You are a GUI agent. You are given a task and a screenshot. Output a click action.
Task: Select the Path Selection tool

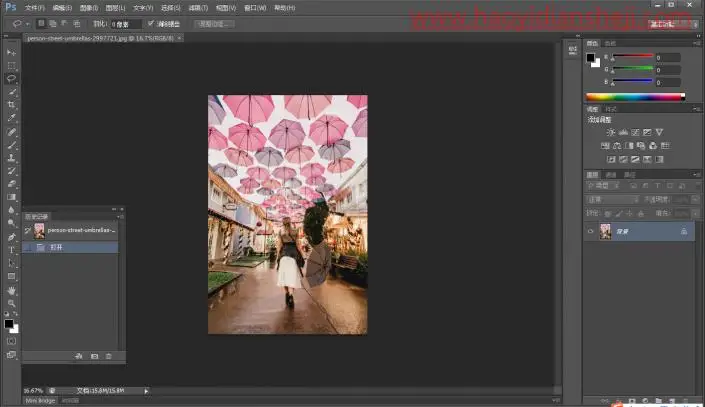[x=11, y=263]
